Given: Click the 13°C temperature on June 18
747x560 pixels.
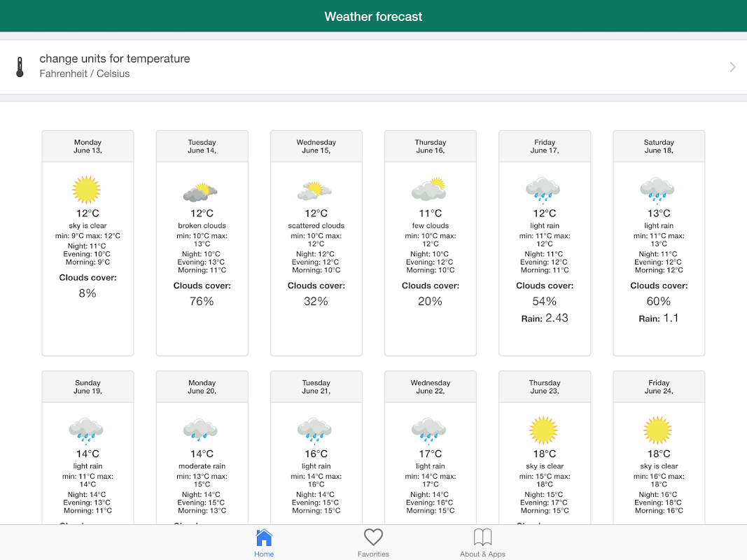Looking at the screenshot, I should (659, 213).
